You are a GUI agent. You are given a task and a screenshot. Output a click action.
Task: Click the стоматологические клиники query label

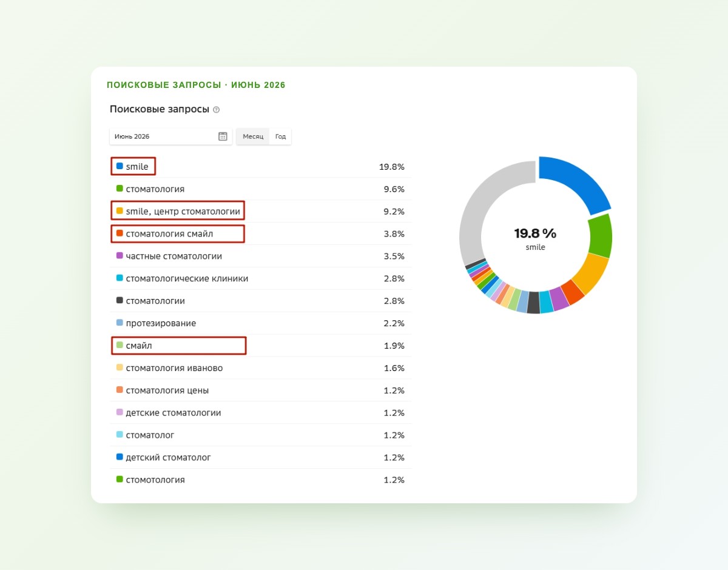pos(187,279)
